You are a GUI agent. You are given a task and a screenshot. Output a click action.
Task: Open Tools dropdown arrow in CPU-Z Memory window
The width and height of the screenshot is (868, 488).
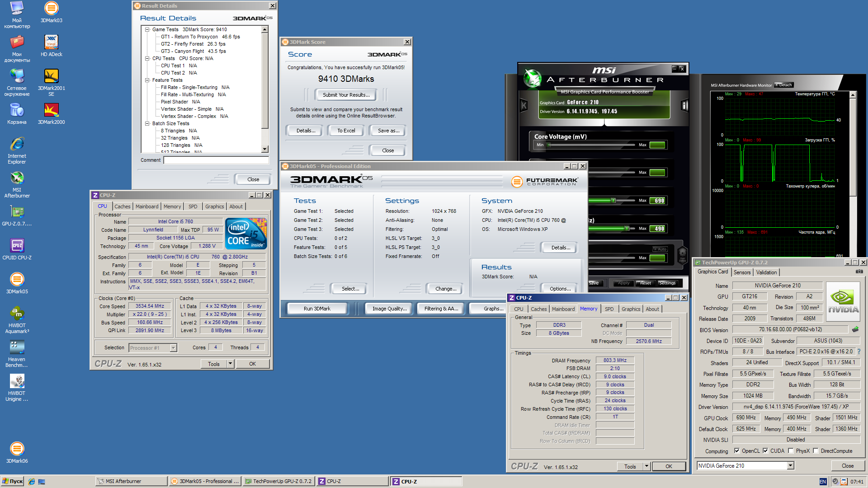pos(646,466)
